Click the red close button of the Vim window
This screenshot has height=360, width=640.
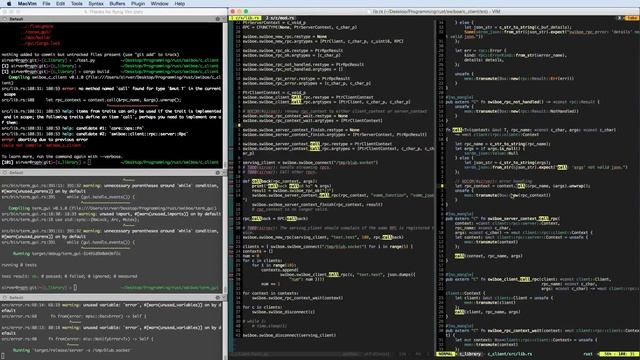point(233,11)
